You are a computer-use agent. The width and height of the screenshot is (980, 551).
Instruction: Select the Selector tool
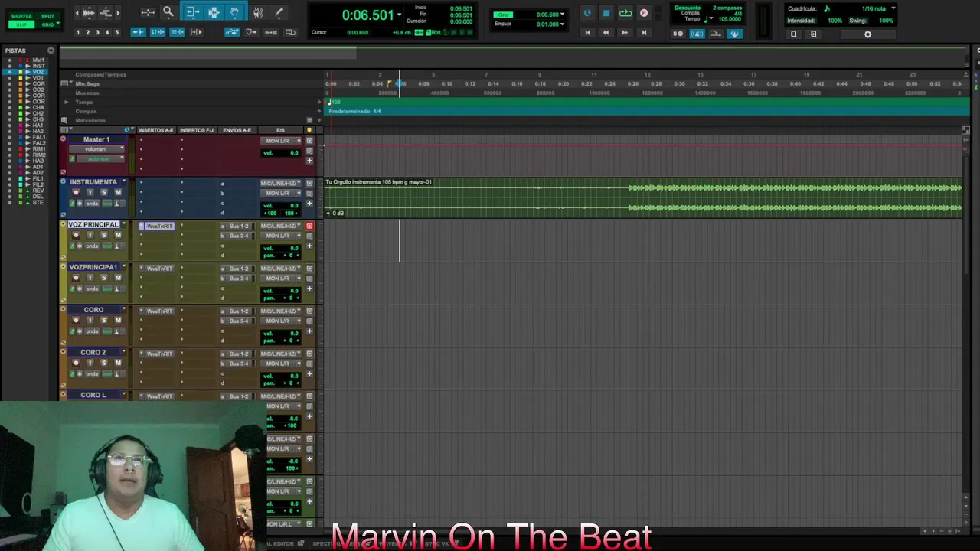(x=214, y=12)
